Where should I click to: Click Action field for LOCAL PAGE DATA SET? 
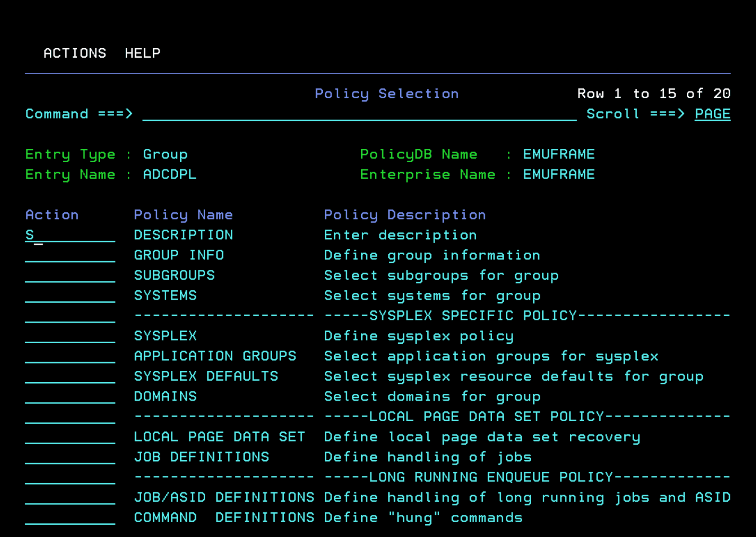tap(70, 437)
